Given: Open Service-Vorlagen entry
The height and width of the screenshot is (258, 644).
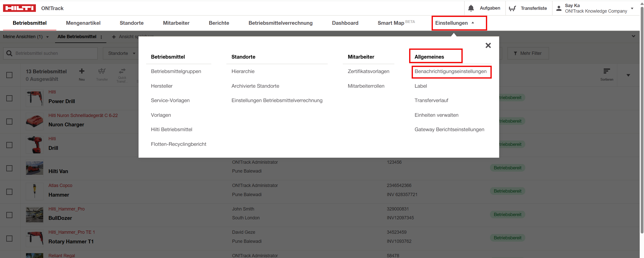Looking at the screenshot, I should [170, 101].
